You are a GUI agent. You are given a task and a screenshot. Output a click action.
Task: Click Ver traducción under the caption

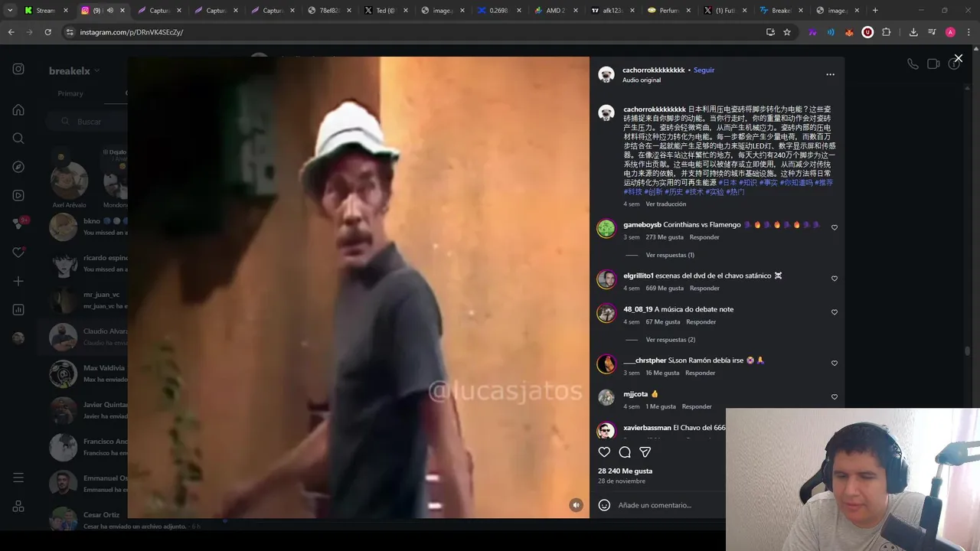(x=665, y=204)
